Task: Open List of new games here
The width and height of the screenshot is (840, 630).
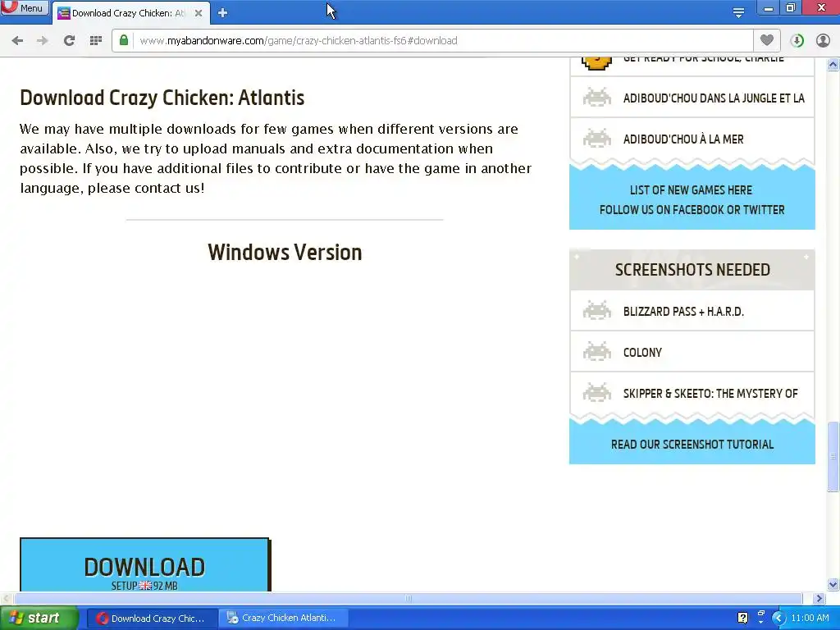Action: [x=691, y=190]
